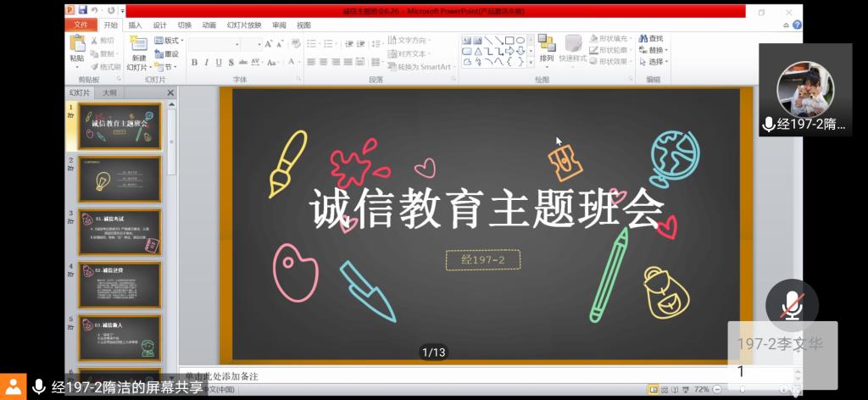The image size is (868, 400).
Task: Click the Paste (粘贴) icon
Action: click(x=77, y=49)
